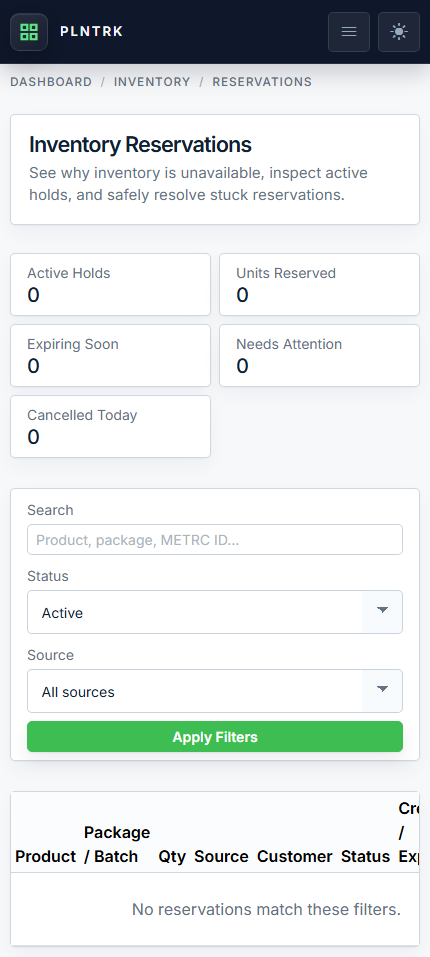Viewport: 430px width, 957px height.
Task: Click the PLNTRK grid logo icon
Action: tap(29, 32)
